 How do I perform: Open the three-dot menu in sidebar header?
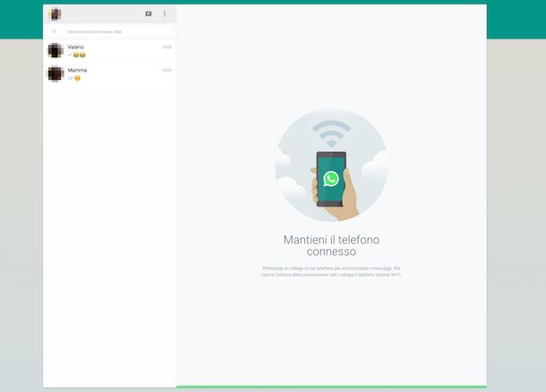point(165,14)
